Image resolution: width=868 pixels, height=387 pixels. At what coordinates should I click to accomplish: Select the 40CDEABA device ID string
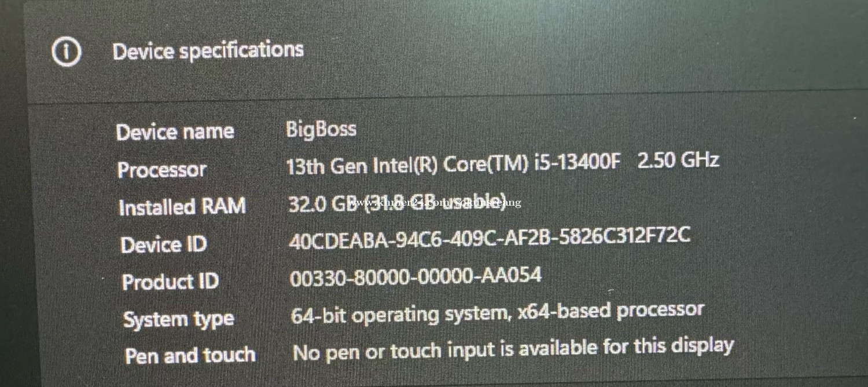click(490, 237)
